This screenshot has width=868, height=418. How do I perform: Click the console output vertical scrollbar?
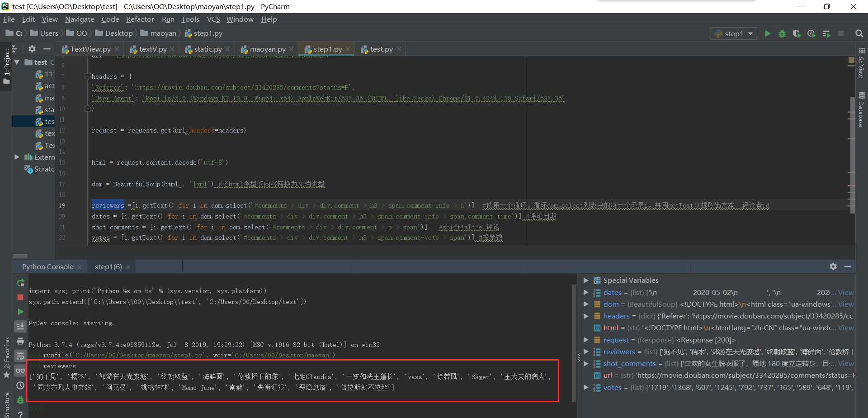pyautogui.click(x=574, y=343)
